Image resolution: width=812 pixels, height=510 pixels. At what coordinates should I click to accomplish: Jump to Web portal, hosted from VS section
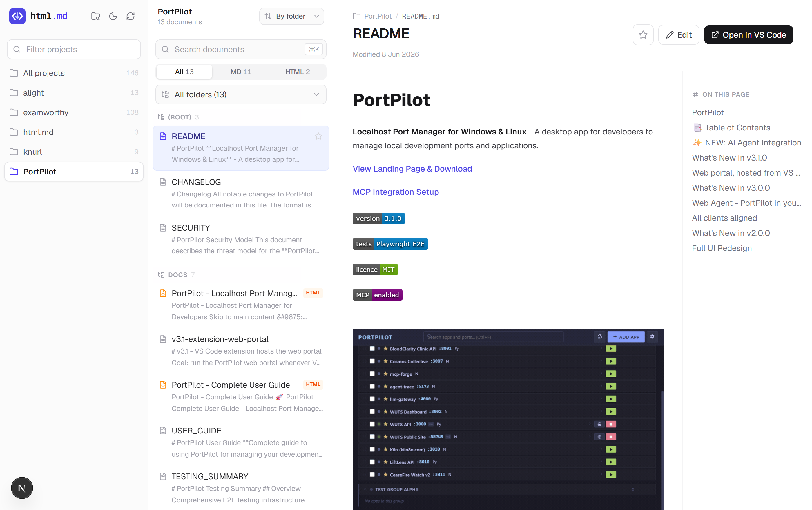click(746, 173)
